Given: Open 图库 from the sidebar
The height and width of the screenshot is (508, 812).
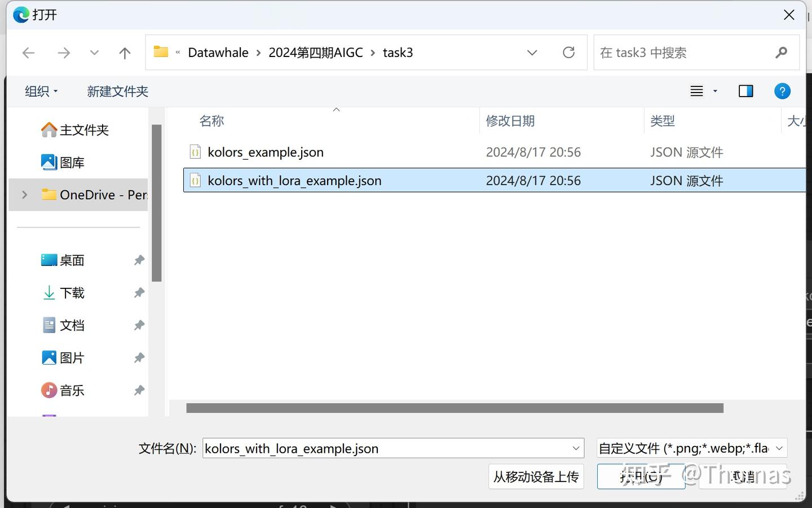Looking at the screenshot, I should click(72, 162).
